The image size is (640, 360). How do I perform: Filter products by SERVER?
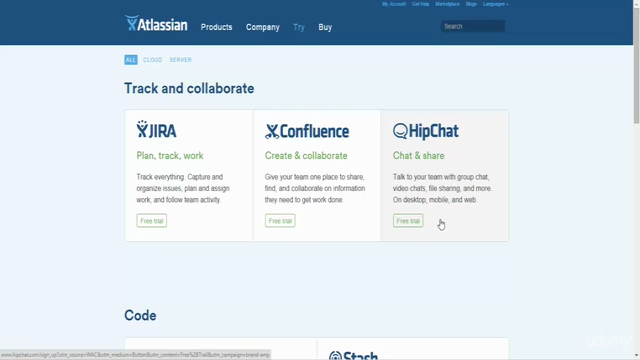tap(180, 60)
